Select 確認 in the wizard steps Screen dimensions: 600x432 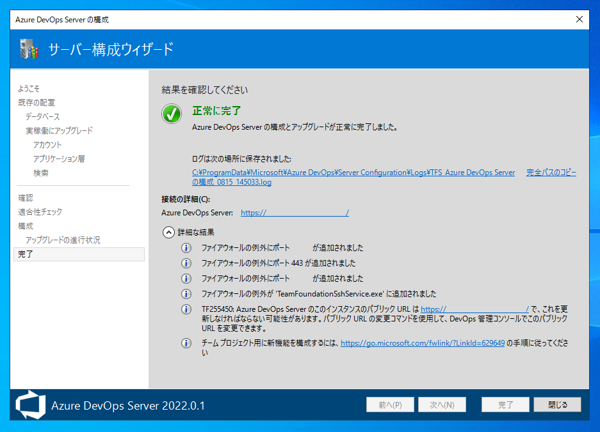26,198
